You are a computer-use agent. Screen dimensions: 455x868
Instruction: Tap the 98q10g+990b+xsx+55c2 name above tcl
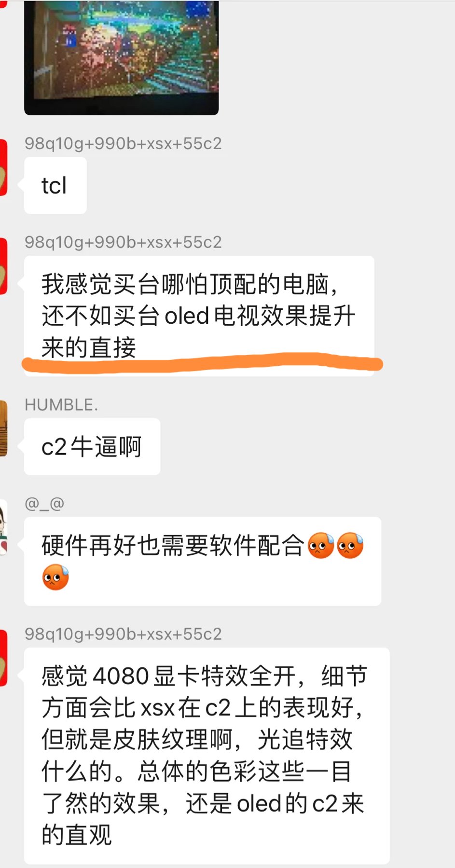point(123,143)
